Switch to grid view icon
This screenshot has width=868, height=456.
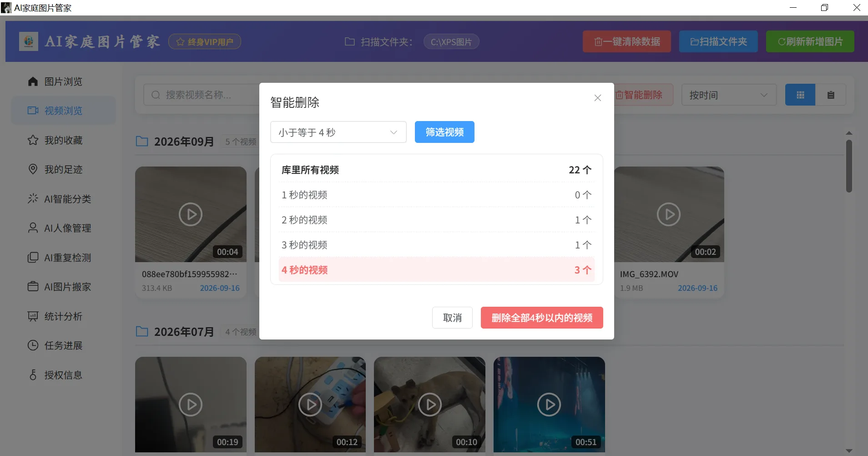pyautogui.click(x=800, y=95)
